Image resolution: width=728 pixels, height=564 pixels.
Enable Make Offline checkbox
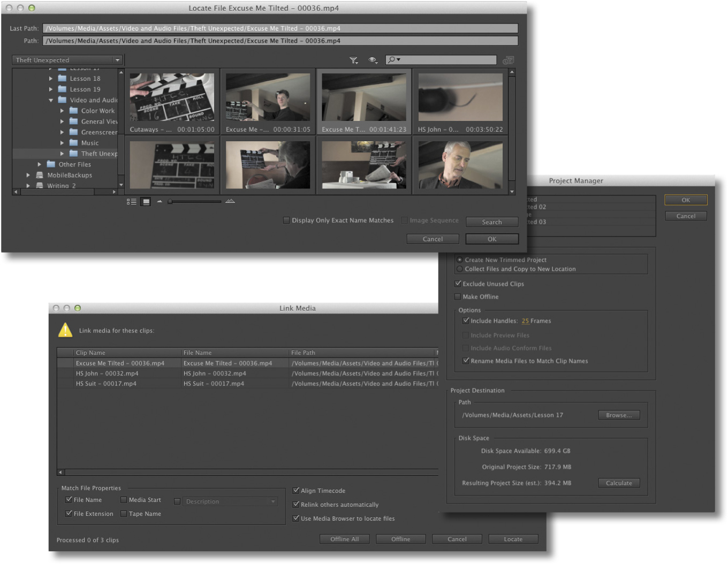tap(458, 296)
